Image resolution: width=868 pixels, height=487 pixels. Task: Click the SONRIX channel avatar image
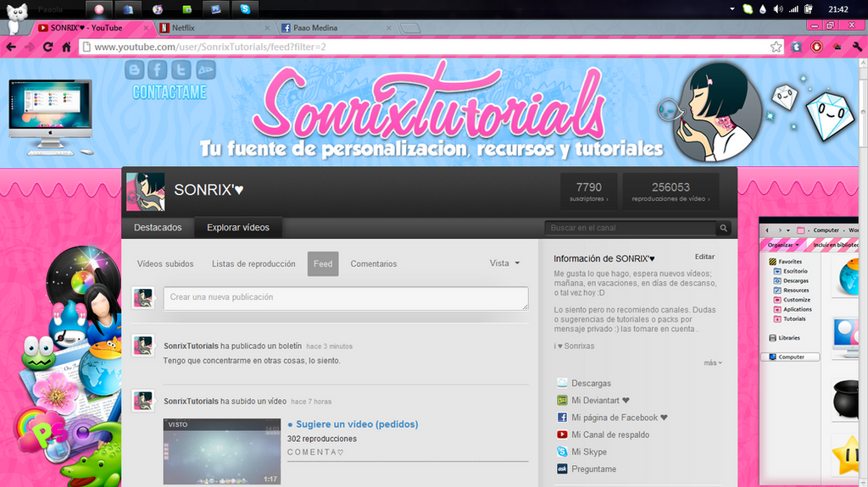click(x=146, y=191)
